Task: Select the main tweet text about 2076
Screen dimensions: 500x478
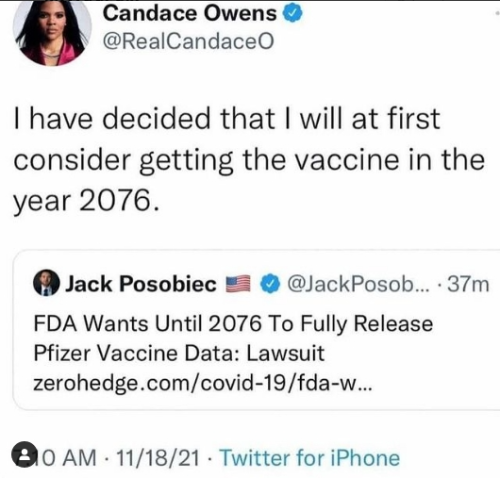Action: click(x=248, y=160)
